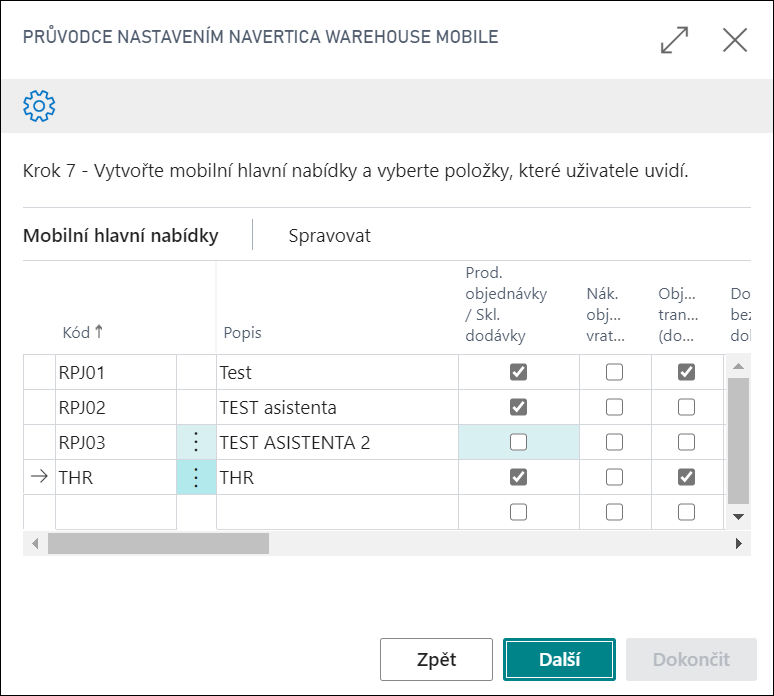Open the Obj... tran... column header
The width and height of the screenshot is (774, 696).
678,314
